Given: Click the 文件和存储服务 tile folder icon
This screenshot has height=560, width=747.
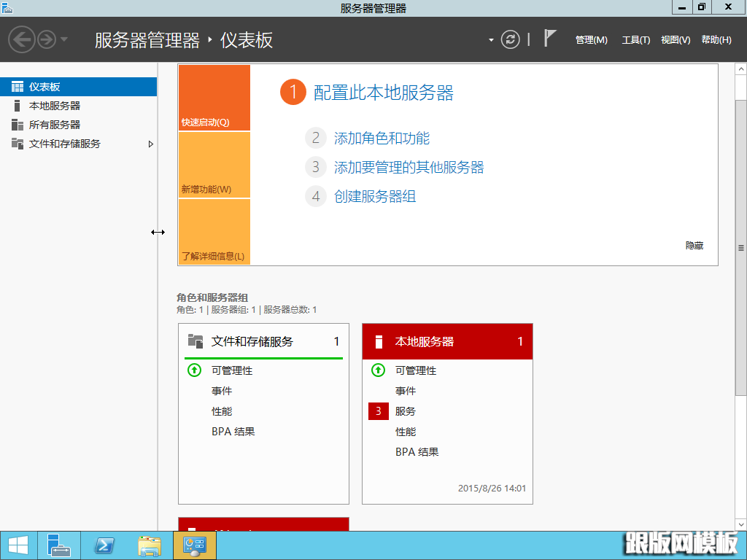Looking at the screenshot, I should click(196, 341).
